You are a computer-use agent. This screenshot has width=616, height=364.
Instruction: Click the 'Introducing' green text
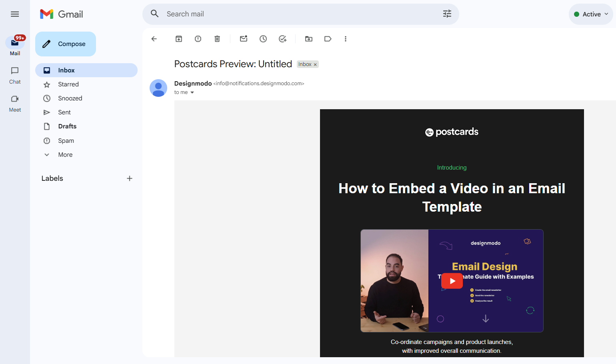tap(452, 168)
